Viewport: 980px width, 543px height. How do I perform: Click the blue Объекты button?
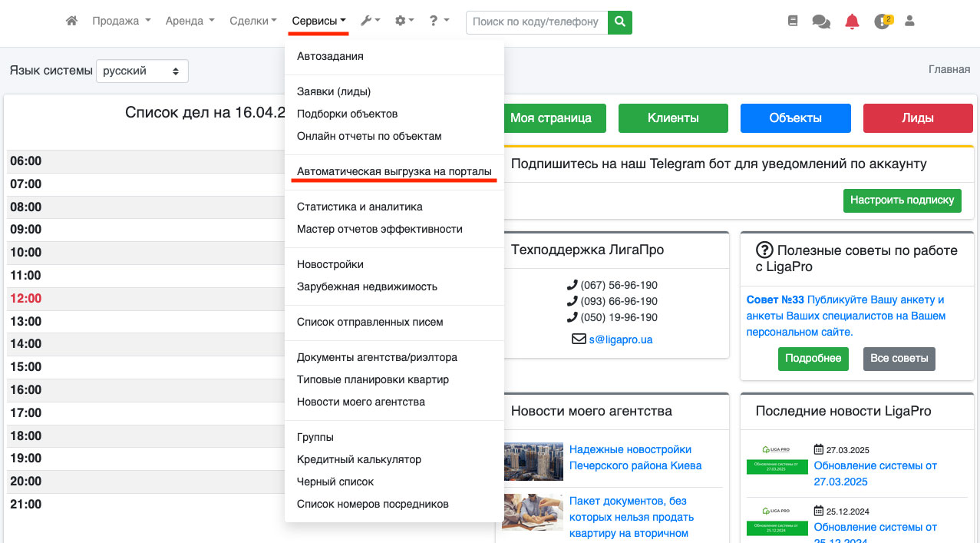(x=795, y=118)
